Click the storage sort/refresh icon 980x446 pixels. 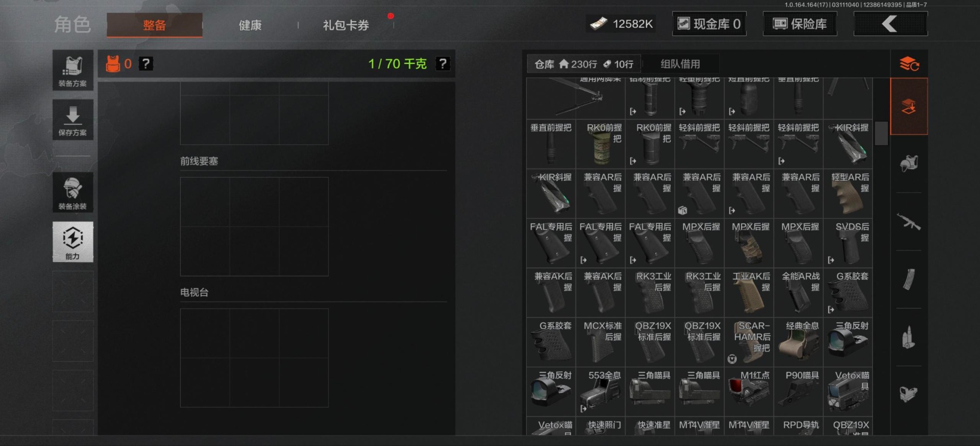click(909, 64)
